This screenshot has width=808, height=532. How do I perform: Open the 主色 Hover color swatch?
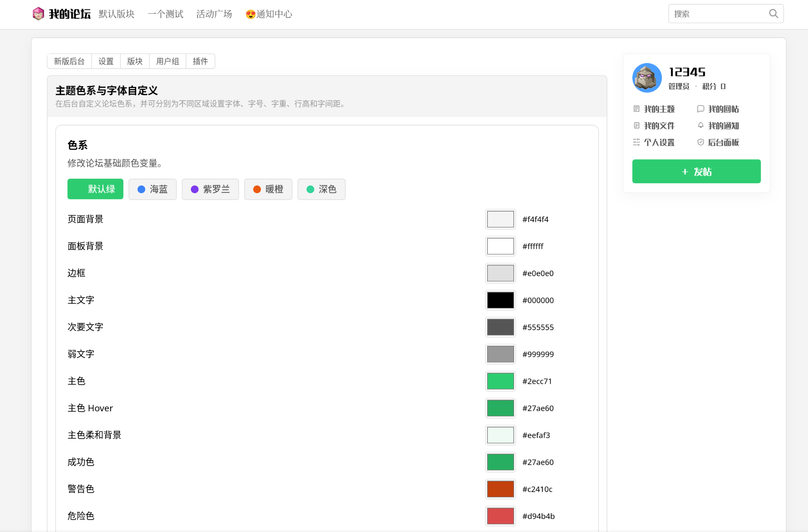[x=500, y=408]
